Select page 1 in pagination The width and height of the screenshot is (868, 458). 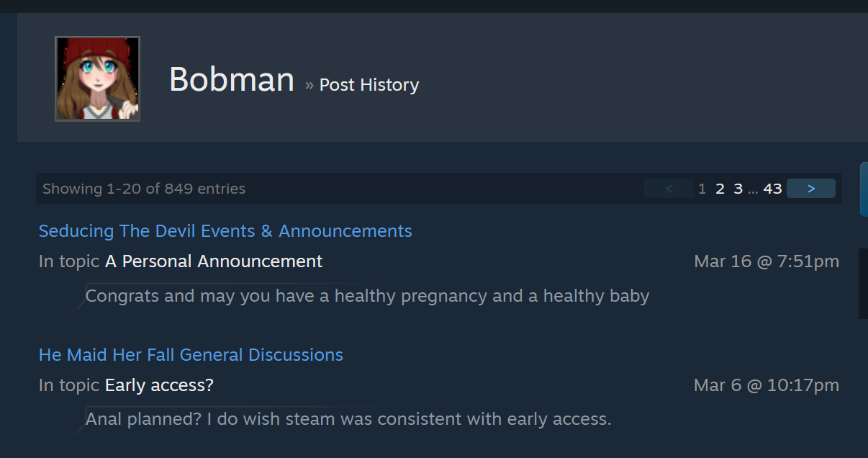point(702,189)
